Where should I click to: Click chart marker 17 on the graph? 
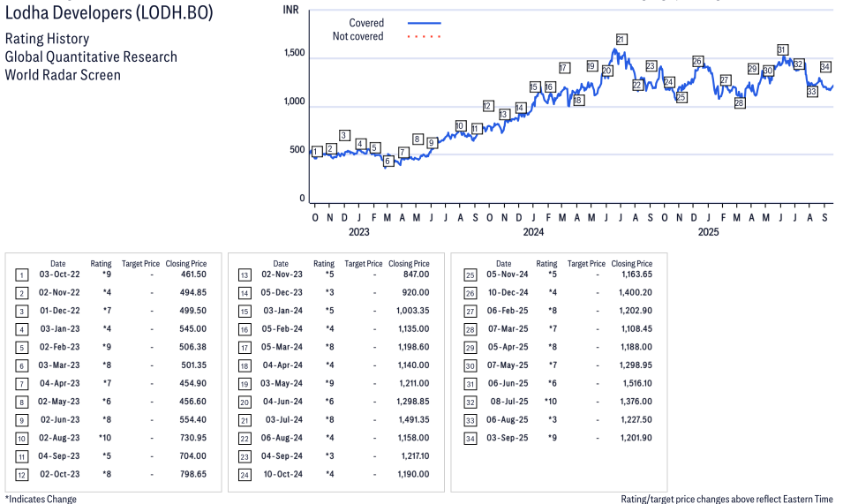pos(564,68)
